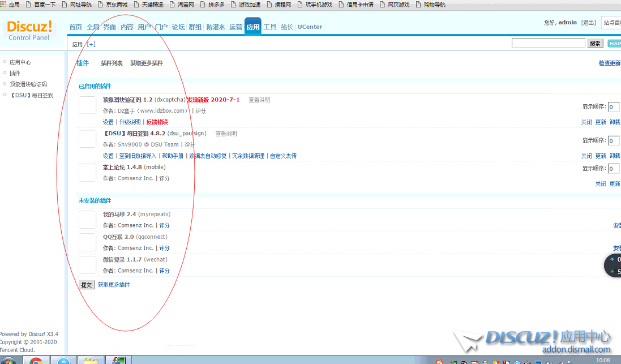Open the 自定义表情 link
Image resolution: width=621 pixels, height=364 pixels.
[x=283, y=156]
